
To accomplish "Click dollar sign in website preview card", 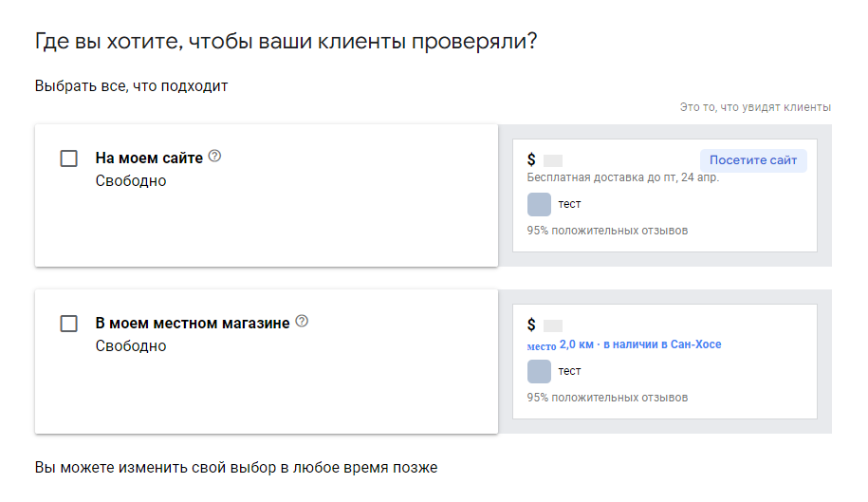I will click(x=531, y=160).
